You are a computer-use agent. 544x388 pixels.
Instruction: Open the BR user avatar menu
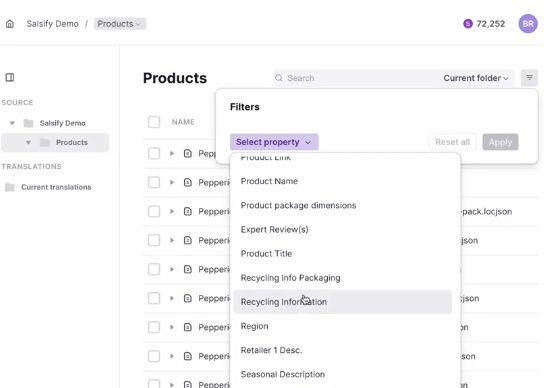pyautogui.click(x=528, y=24)
